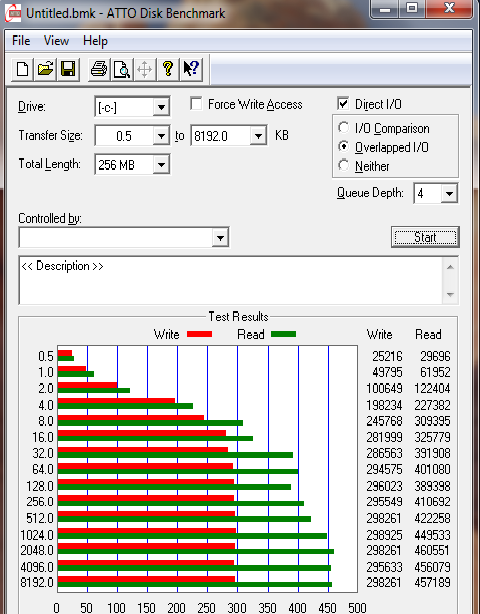Open the Queue Depth dropdown
The height and width of the screenshot is (614, 480).
tap(449, 193)
